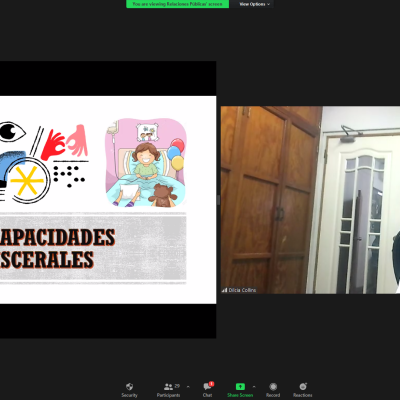Screen dimensions: 400x400
Task: Expand the caret next to Participants
Action: coord(188,387)
